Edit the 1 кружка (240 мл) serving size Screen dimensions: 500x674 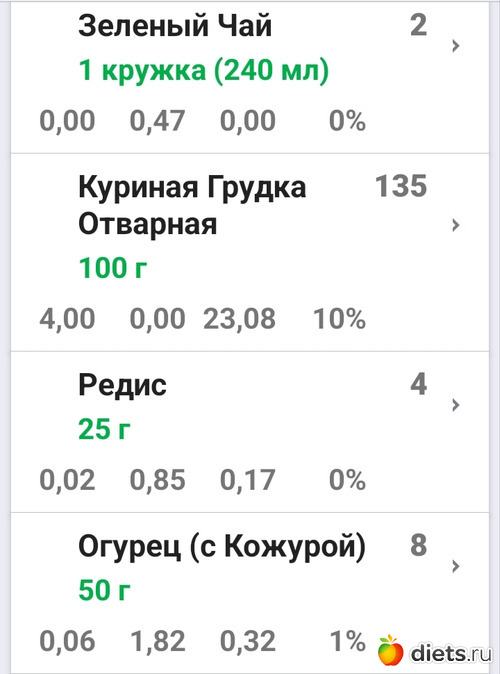(204, 70)
